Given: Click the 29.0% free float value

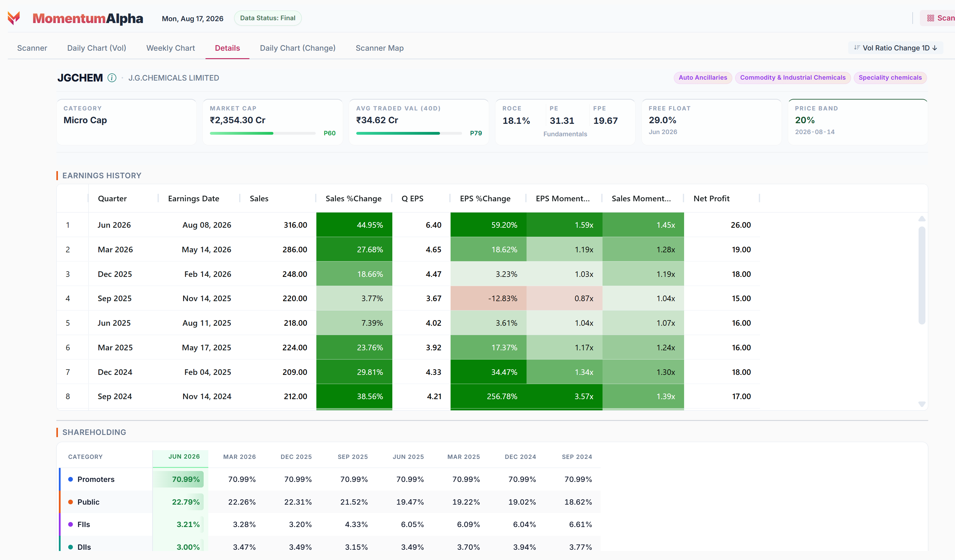Looking at the screenshot, I should pos(662,120).
